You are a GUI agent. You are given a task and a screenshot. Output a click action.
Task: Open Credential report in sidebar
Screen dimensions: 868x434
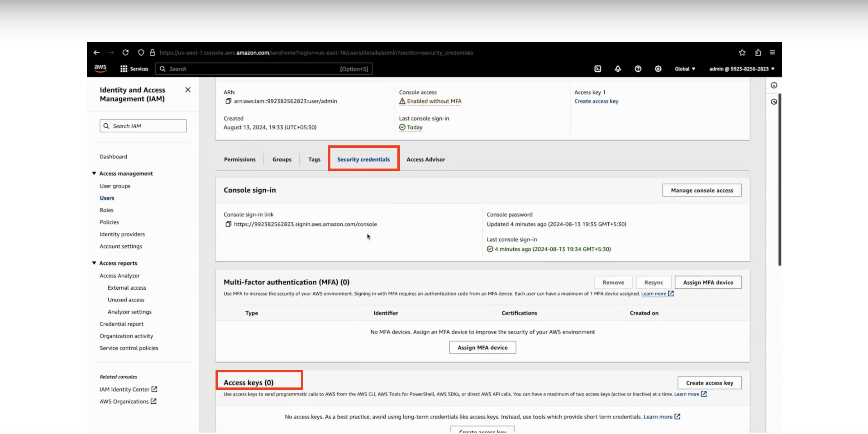(121, 324)
